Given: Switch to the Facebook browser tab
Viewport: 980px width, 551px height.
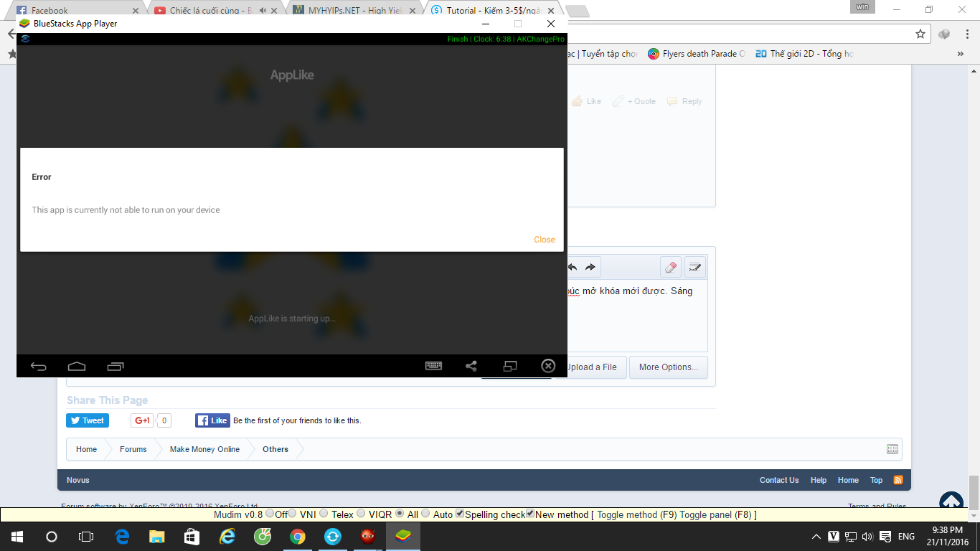Looking at the screenshot, I should (x=77, y=11).
